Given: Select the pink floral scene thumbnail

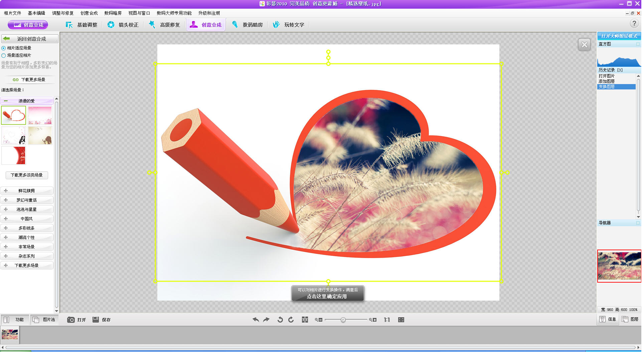Looking at the screenshot, I should [x=40, y=116].
